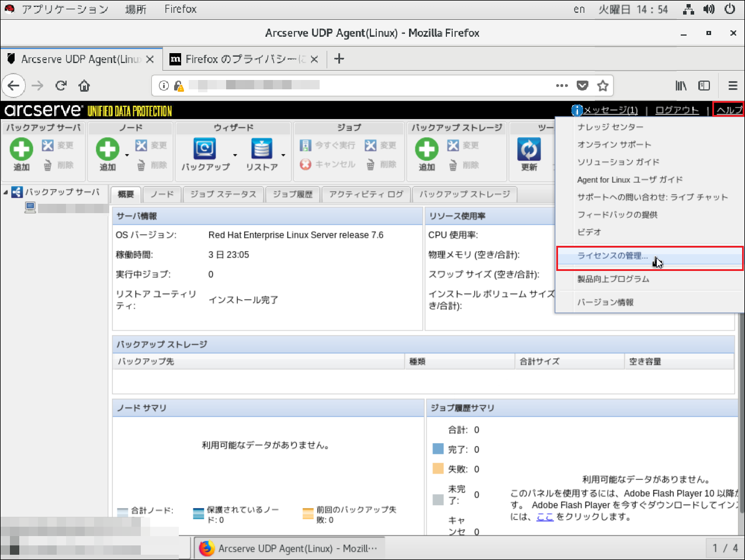Open Firefox page actions three-dot menu
745x560 pixels.
(x=562, y=86)
